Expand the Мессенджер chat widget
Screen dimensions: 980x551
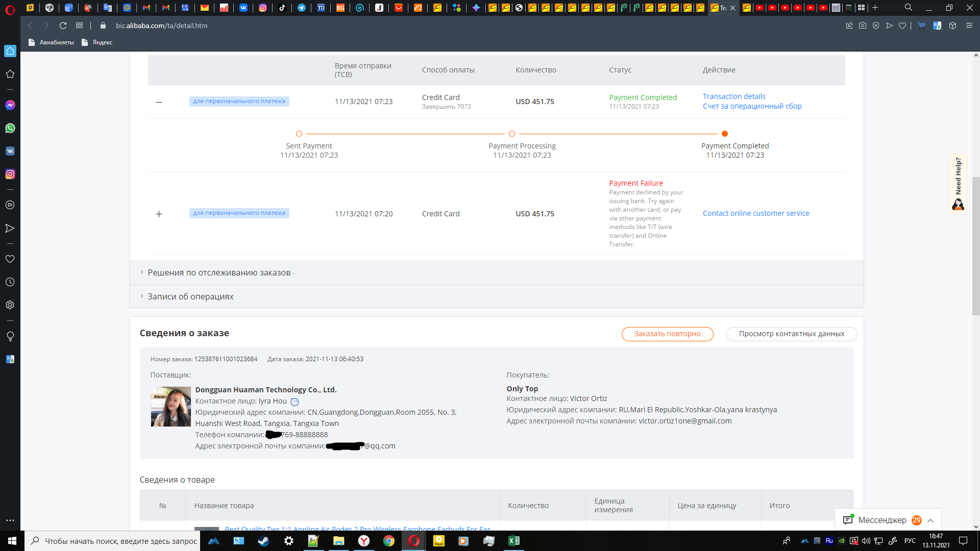click(x=930, y=520)
